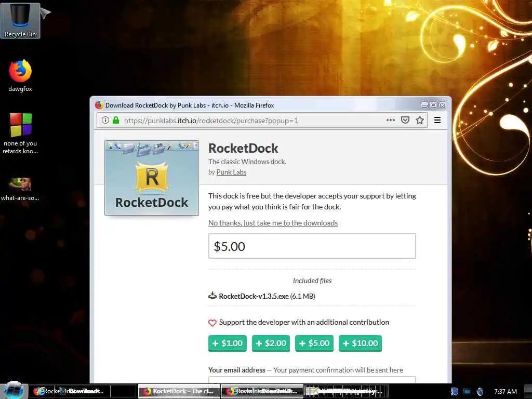
Task: Click the RocketDock heading text
Action: pos(243,148)
